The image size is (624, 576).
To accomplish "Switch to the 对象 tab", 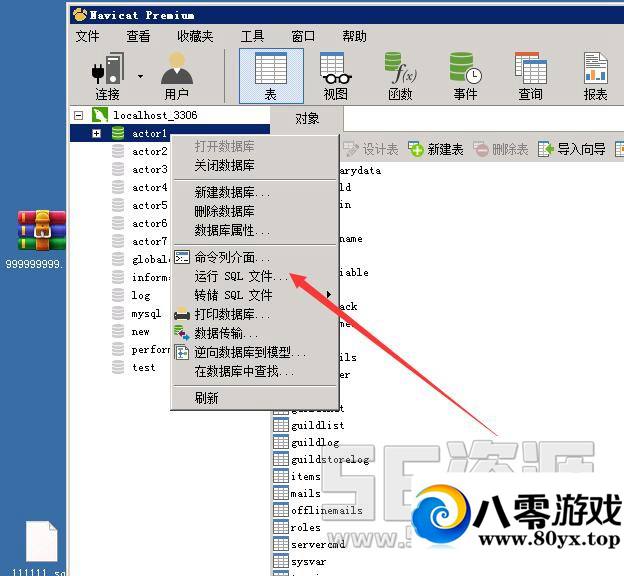I will 307,119.
